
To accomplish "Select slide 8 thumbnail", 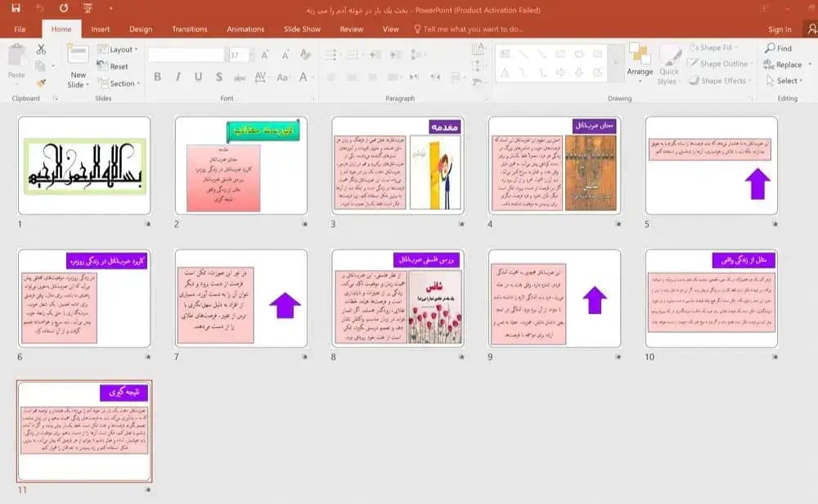I will 398,299.
